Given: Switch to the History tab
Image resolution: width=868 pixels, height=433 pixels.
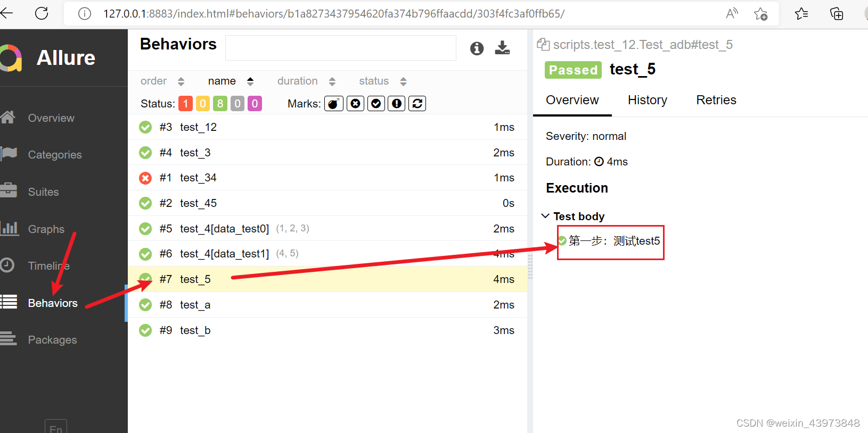Looking at the screenshot, I should click(x=647, y=100).
